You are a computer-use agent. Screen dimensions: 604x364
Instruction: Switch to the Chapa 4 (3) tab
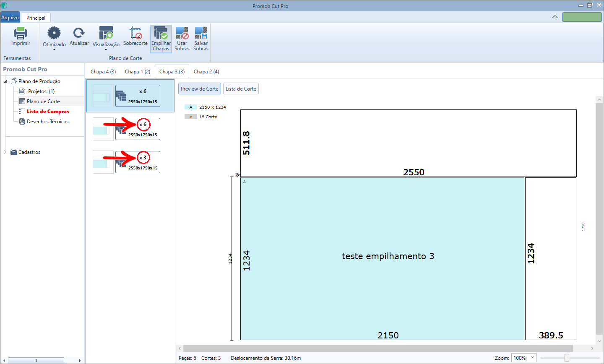pos(103,72)
